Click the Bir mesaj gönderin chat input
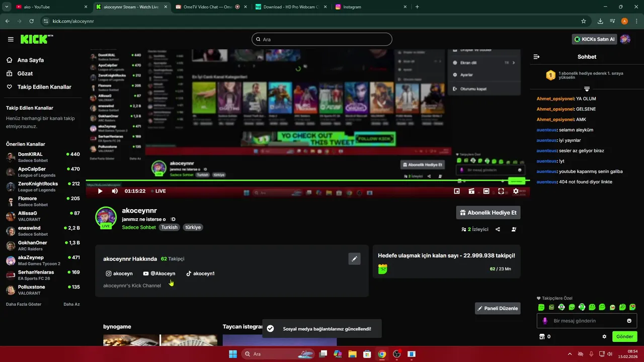 (587, 321)
